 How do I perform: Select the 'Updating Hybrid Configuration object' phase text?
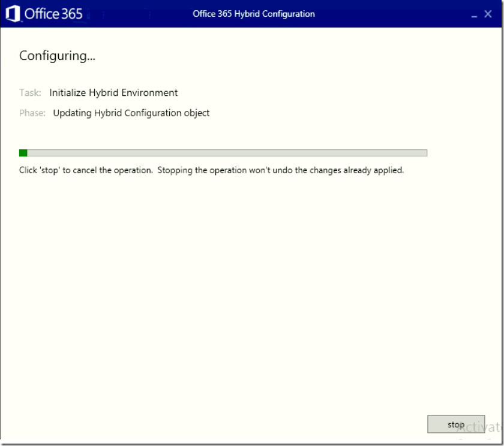click(x=131, y=113)
